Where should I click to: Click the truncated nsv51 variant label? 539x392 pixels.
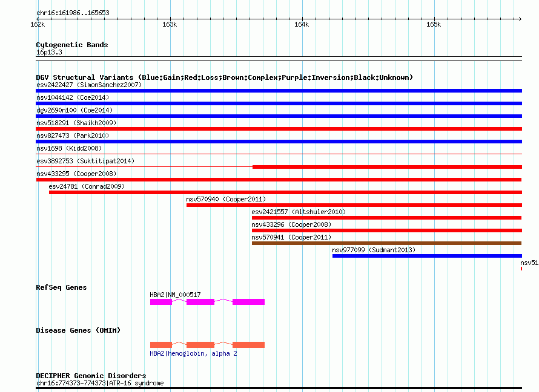529,263
